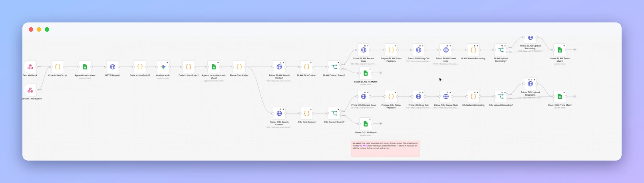Add node after Sheet: BLAW No Match
The image size is (644, 183).
pyautogui.click(x=381, y=73)
